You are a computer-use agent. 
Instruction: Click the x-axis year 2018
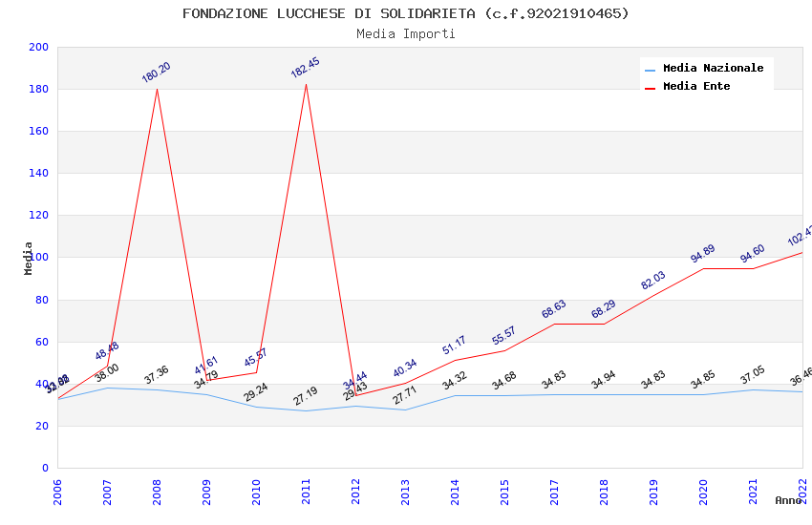605,493
